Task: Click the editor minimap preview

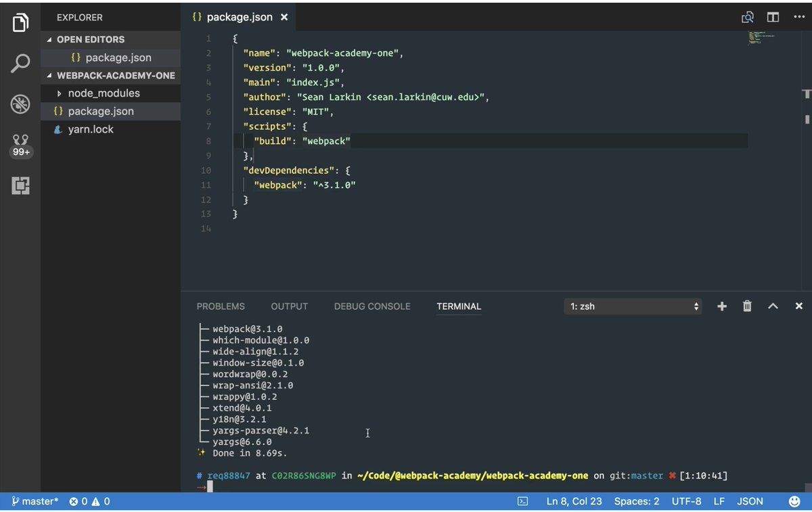Action: (x=761, y=38)
